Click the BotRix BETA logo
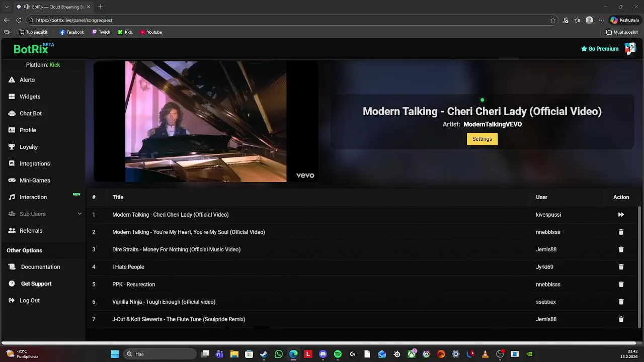This screenshot has width=644, height=362. tap(33, 48)
